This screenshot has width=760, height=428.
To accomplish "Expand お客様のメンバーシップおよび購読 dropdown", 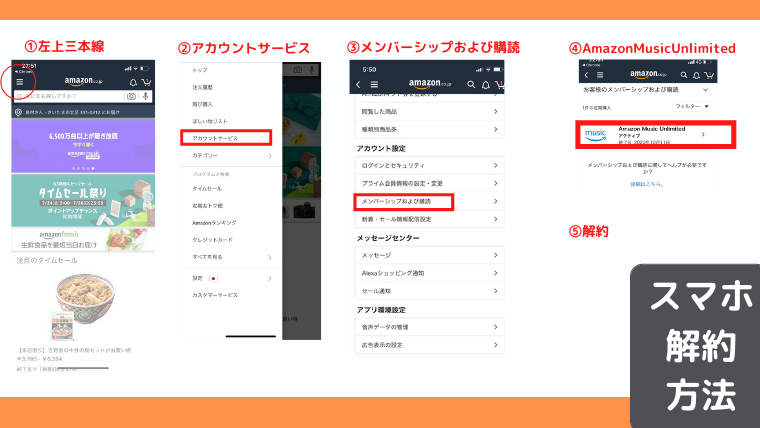I will coord(705,90).
